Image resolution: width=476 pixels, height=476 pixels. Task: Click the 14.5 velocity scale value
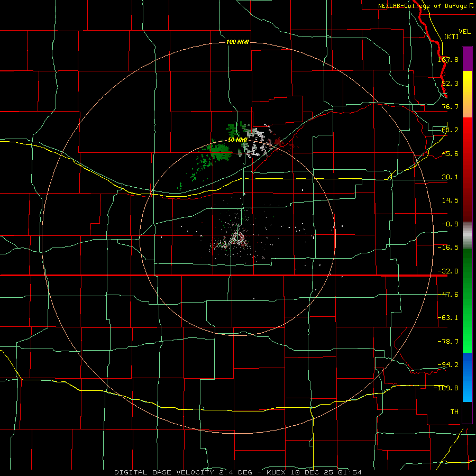[x=450, y=200]
